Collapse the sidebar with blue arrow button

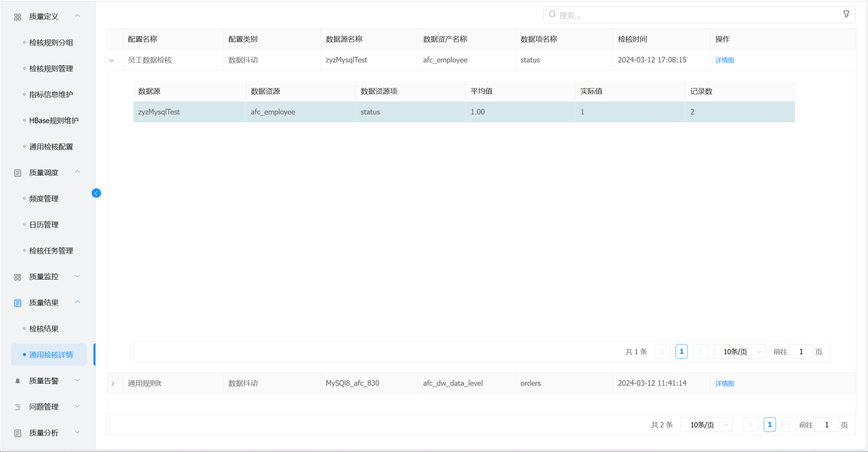click(96, 193)
